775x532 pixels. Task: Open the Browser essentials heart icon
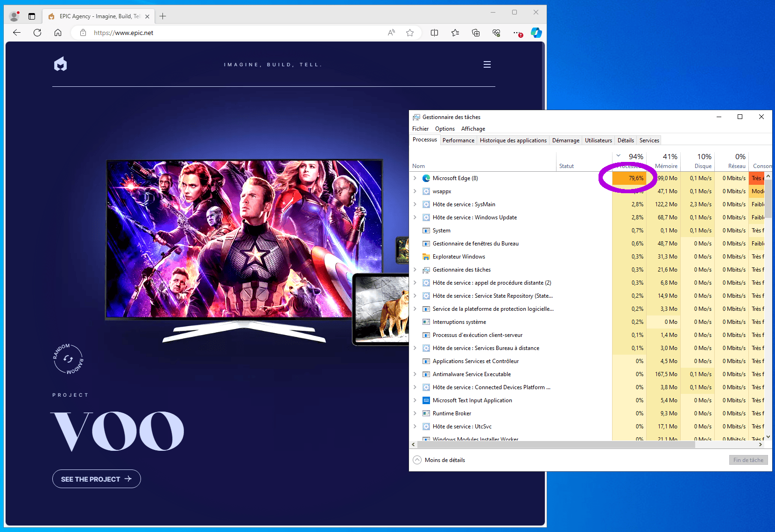(496, 33)
